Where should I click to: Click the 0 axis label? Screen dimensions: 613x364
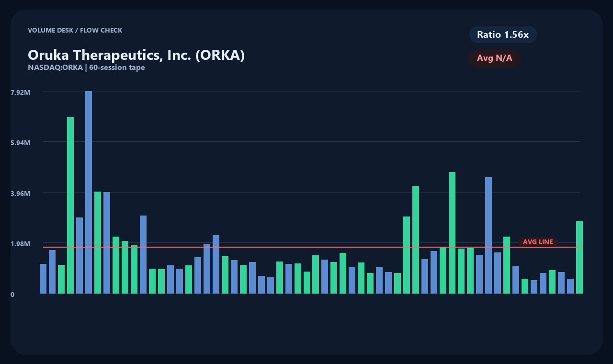tap(12, 295)
